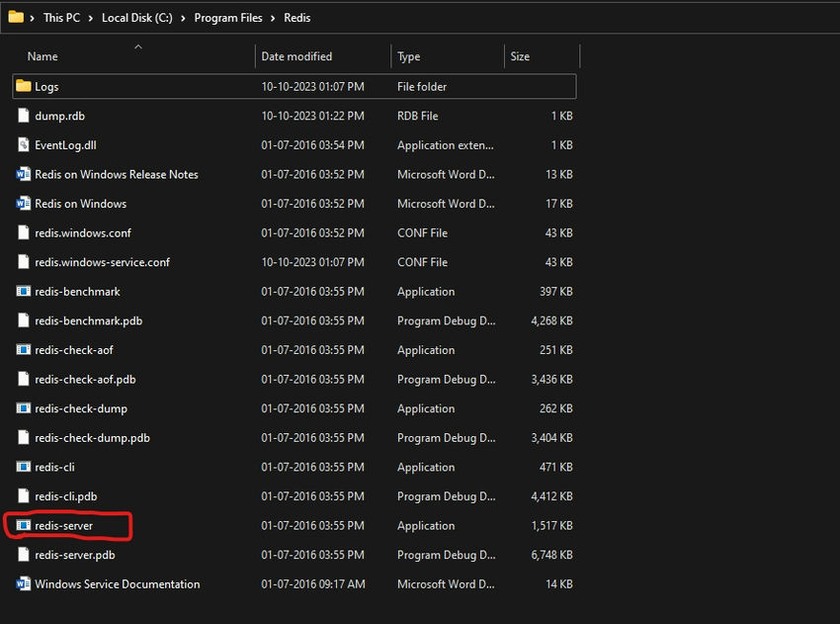The image size is (840, 624).
Task: Select the redis-cli application icon
Action: point(23,467)
